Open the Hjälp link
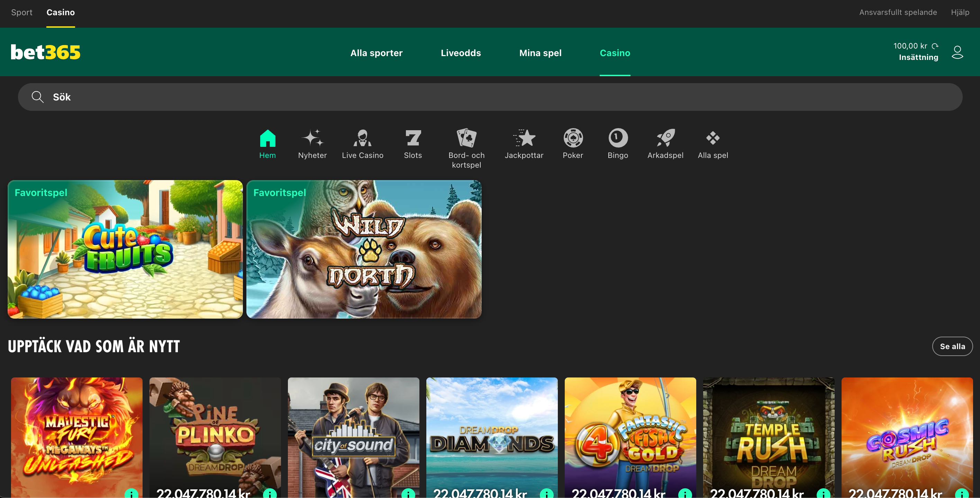The height and width of the screenshot is (498, 980). (x=960, y=12)
